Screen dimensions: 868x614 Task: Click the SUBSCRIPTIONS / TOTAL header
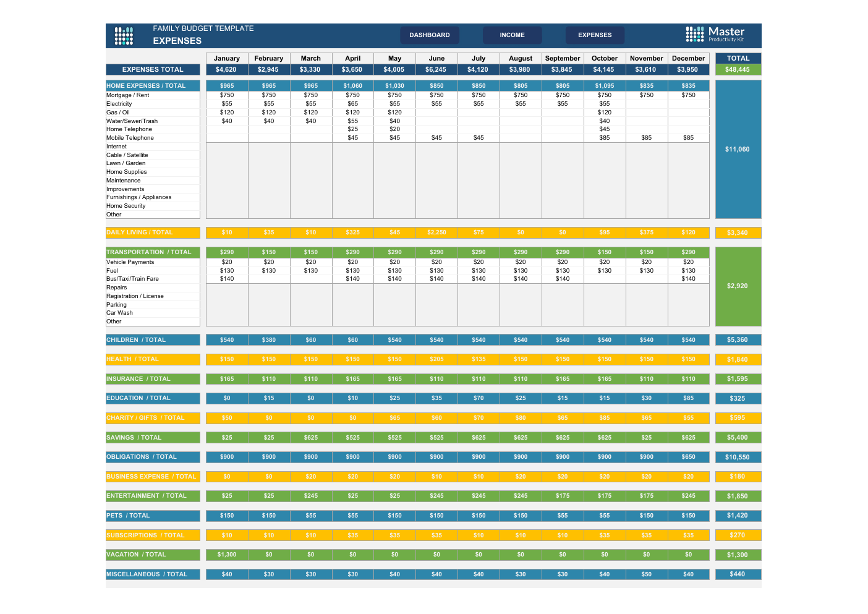(153, 535)
